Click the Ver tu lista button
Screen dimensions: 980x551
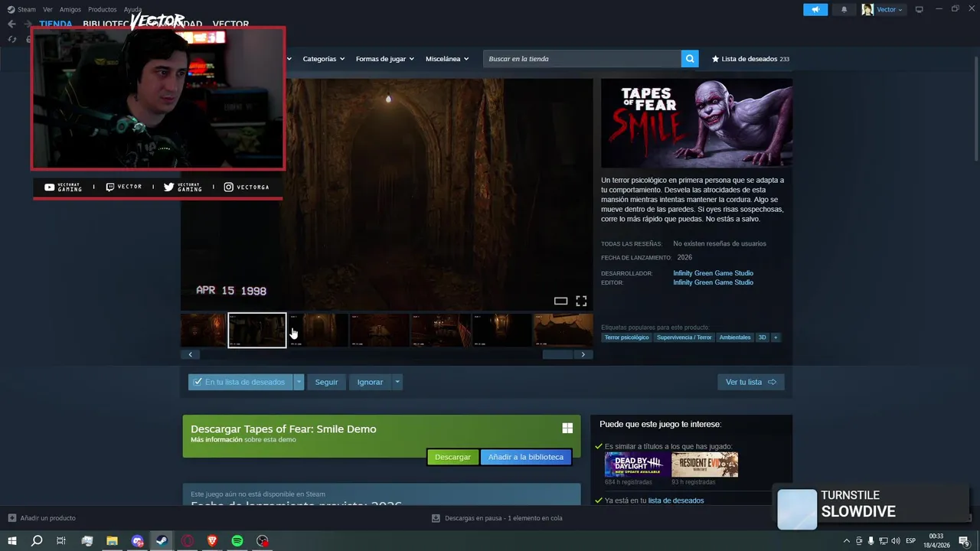pyautogui.click(x=751, y=382)
